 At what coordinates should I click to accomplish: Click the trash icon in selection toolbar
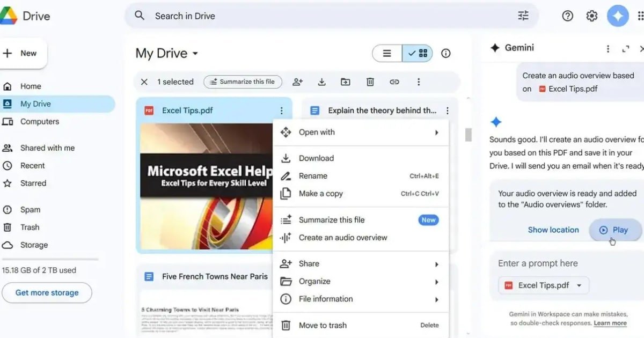coord(370,82)
